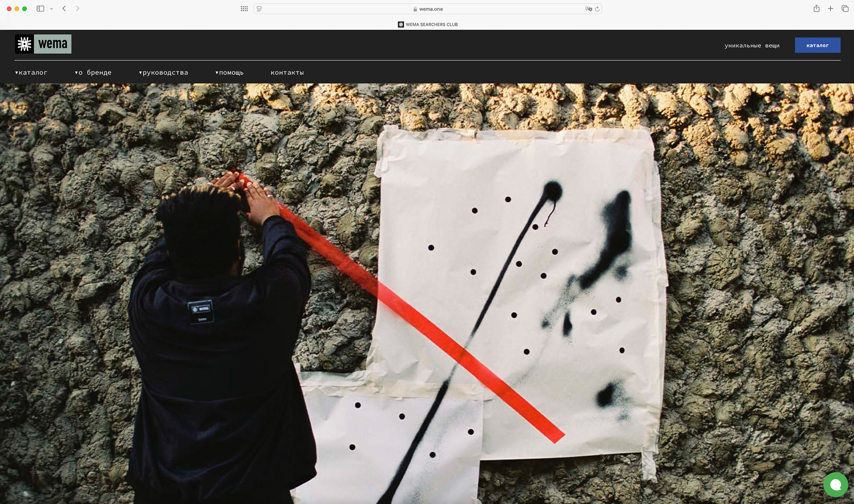Open the Share sheet icon
The height and width of the screenshot is (504, 854).
[x=816, y=8]
